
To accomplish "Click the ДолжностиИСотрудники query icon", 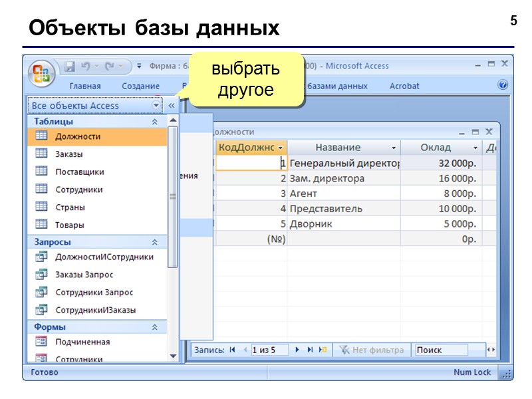I will pyautogui.click(x=41, y=257).
